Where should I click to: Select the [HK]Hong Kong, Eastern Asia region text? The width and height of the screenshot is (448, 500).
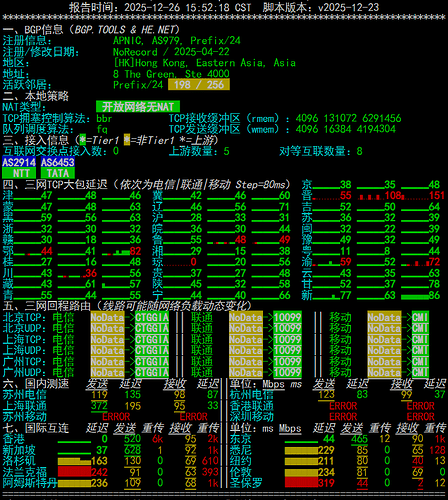coord(204,63)
